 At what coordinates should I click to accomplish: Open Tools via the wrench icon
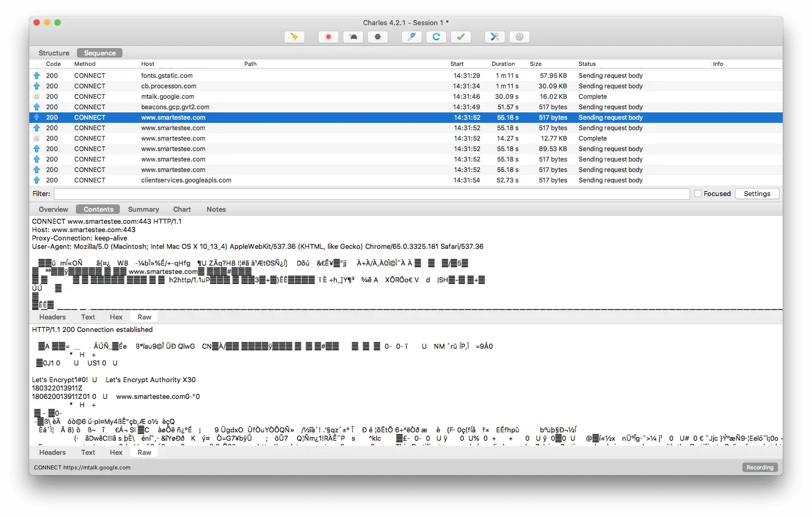(495, 37)
